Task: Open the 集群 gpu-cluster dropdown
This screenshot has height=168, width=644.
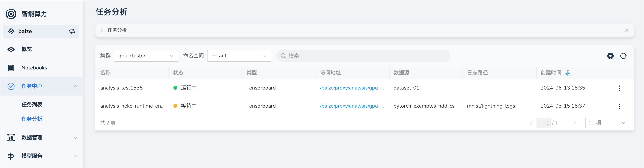Action: coord(146,56)
